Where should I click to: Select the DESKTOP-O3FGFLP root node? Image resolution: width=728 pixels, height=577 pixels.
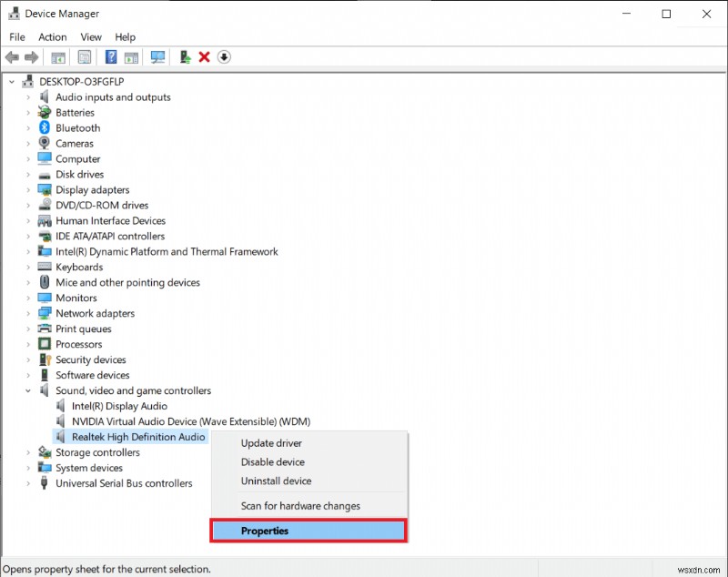click(84, 81)
